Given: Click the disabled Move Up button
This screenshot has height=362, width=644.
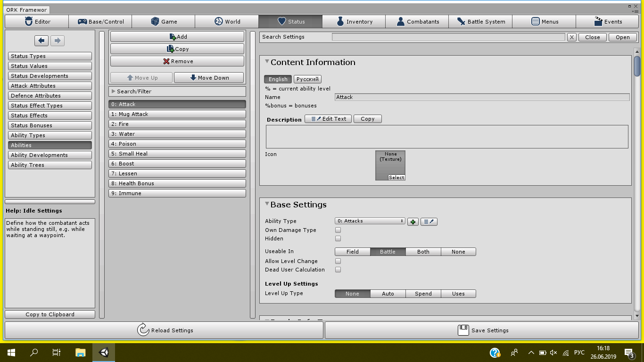Looking at the screenshot, I should (141, 78).
